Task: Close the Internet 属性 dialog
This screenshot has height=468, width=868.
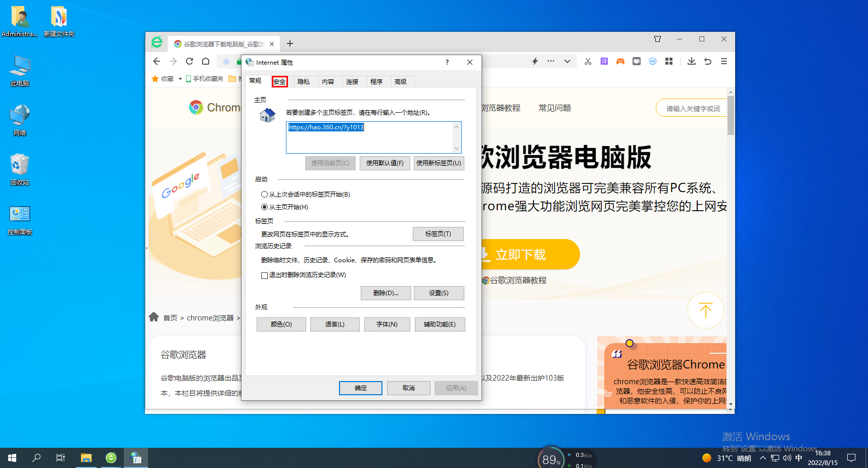Action: [470, 62]
